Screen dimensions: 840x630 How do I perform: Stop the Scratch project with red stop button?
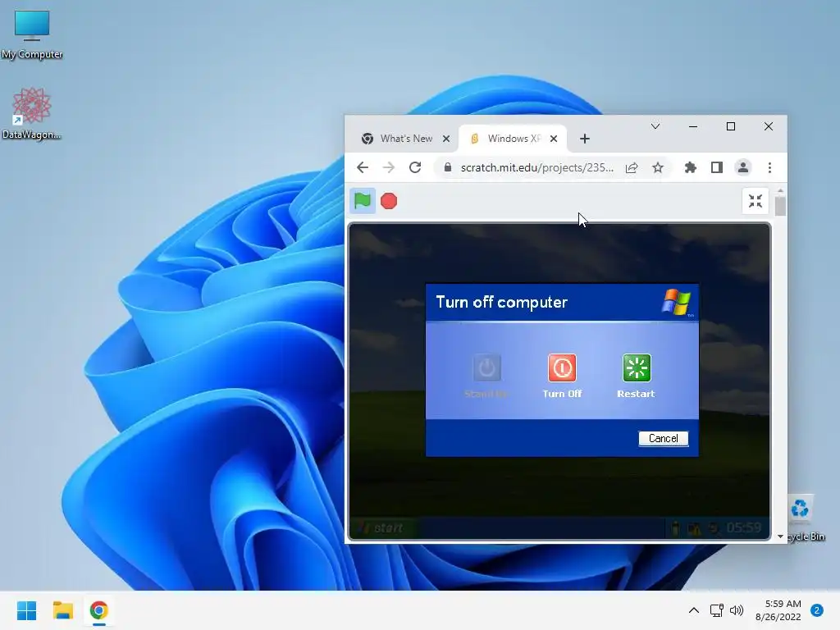389,201
